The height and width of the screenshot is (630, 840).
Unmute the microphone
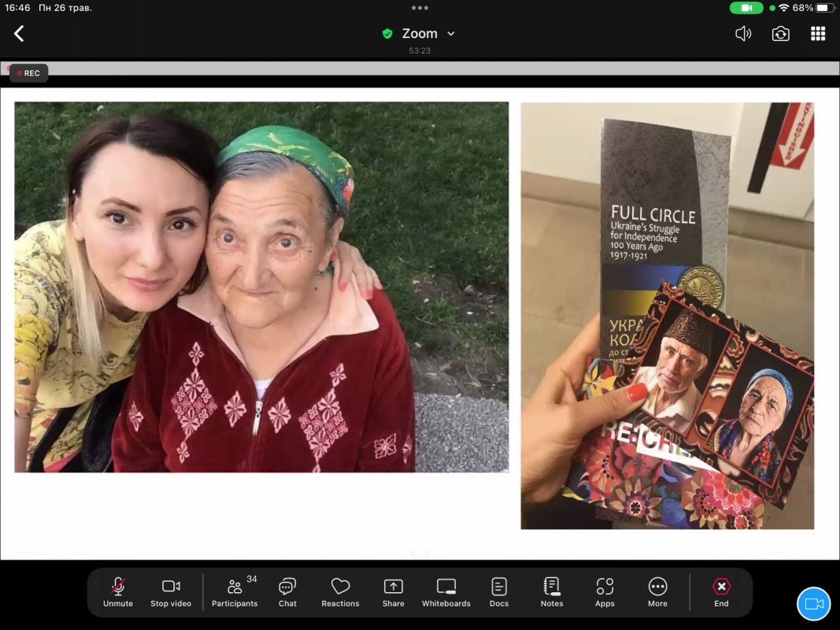pos(118,592)
